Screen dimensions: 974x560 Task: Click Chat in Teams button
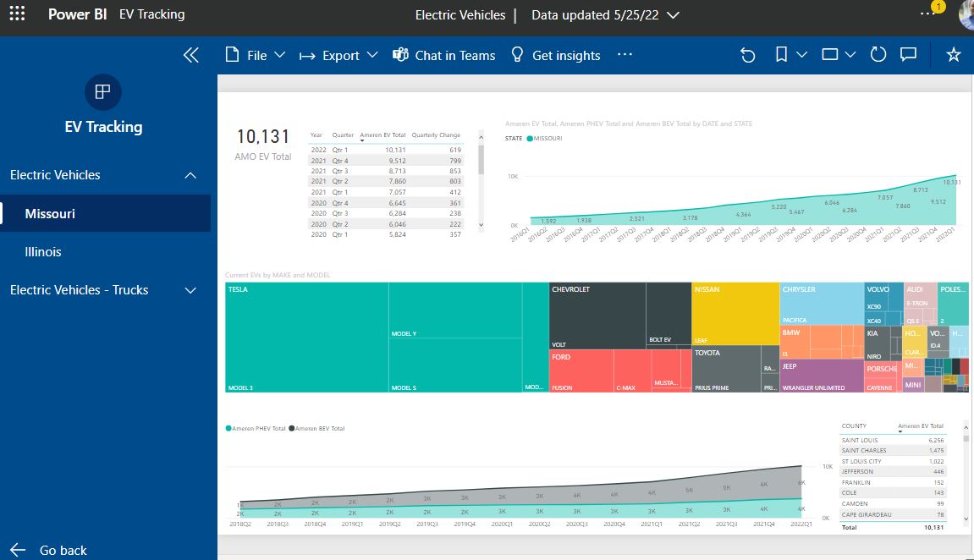pyautogui.click(x=444, y=55)
